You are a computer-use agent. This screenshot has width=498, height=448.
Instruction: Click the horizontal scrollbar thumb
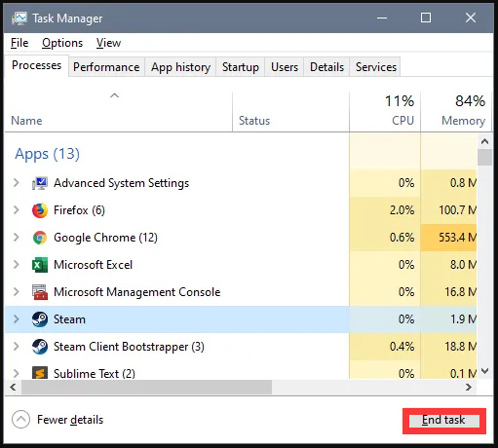146,387
